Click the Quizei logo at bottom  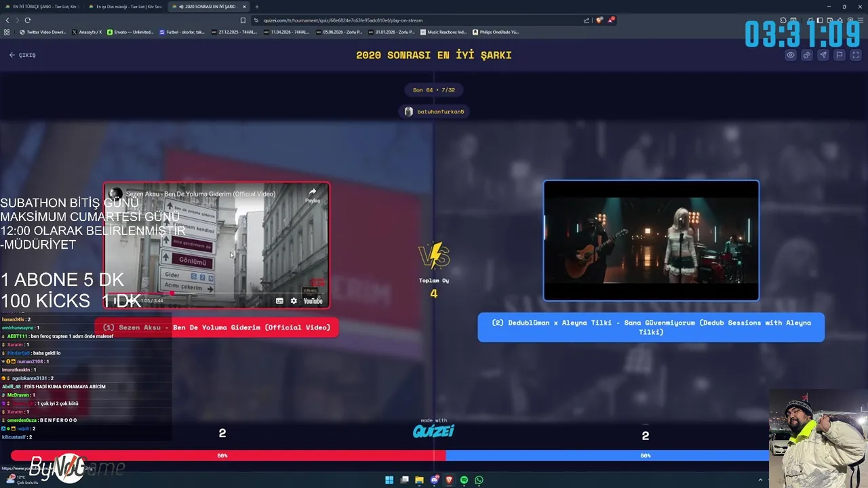pos(433,430)
